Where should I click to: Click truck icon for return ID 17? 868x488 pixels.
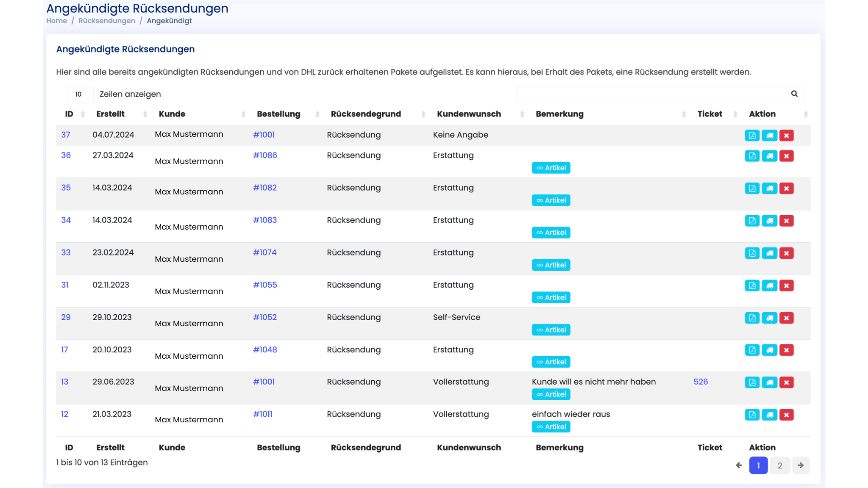[x=769, y=350]
